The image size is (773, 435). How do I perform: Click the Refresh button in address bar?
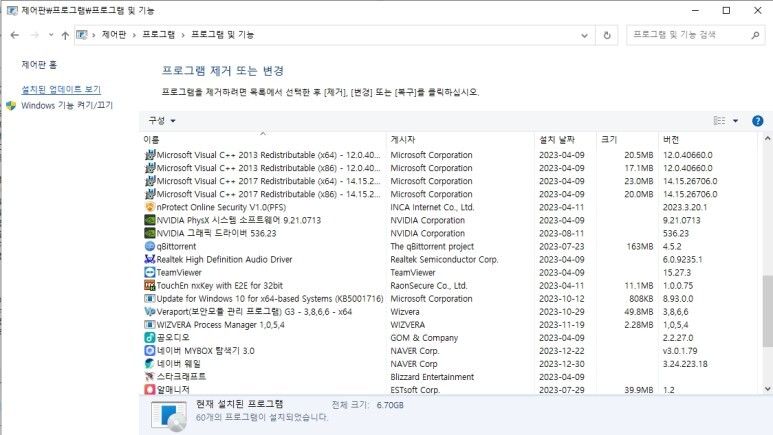tap(607, 35)
